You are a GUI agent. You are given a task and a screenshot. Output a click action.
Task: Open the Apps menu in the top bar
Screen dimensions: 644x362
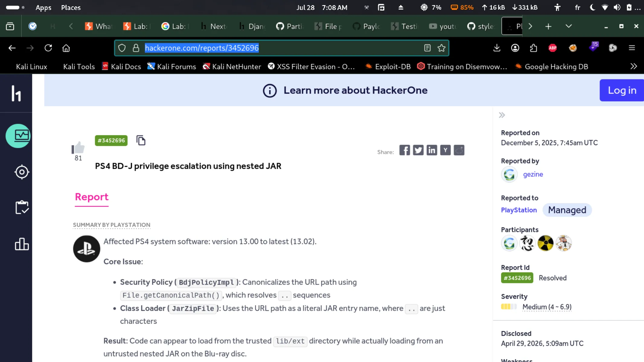(43, 8)
